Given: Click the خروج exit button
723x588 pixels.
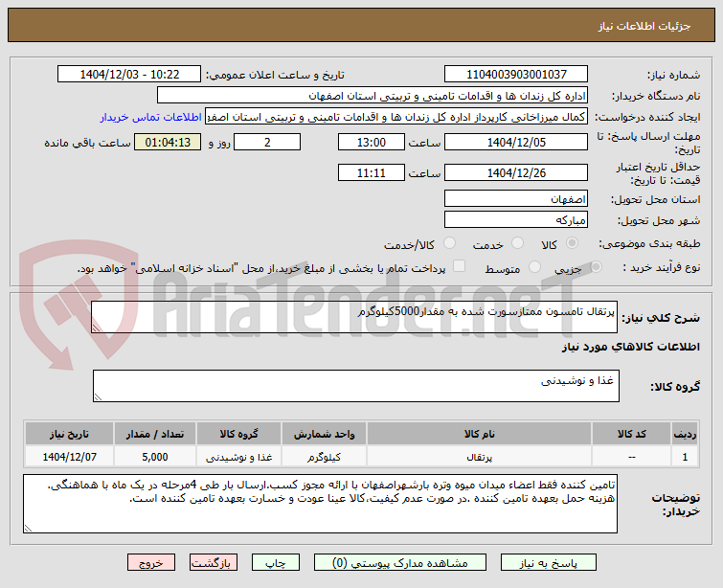Looking at the screenshot, I should pyautogui.click(x=151, y=563).
